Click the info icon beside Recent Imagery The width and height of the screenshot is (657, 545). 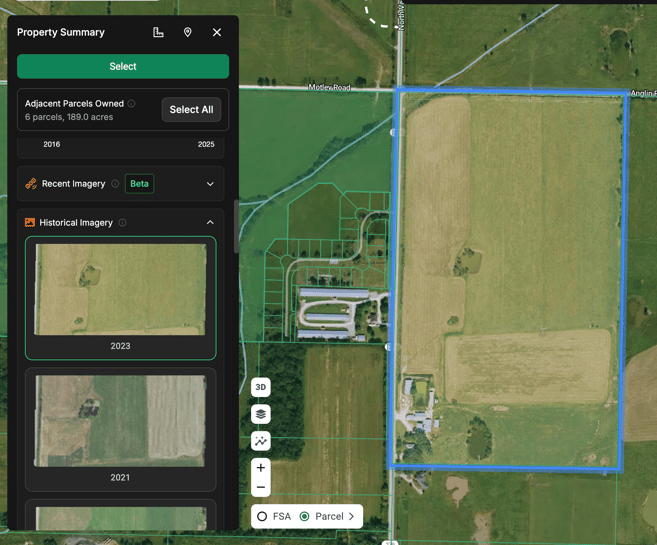tap(115, 184)
